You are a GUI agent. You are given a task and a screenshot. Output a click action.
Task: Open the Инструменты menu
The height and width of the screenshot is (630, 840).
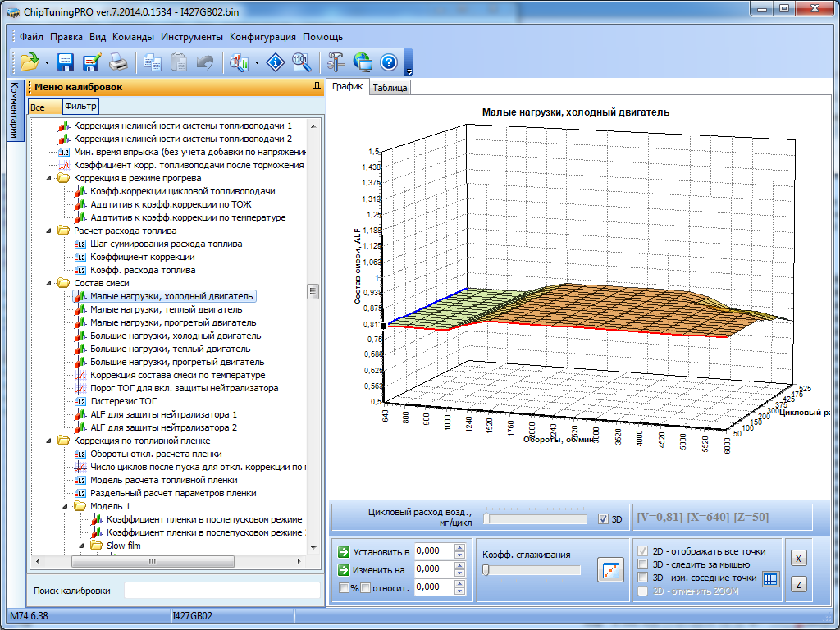point(191,37)
